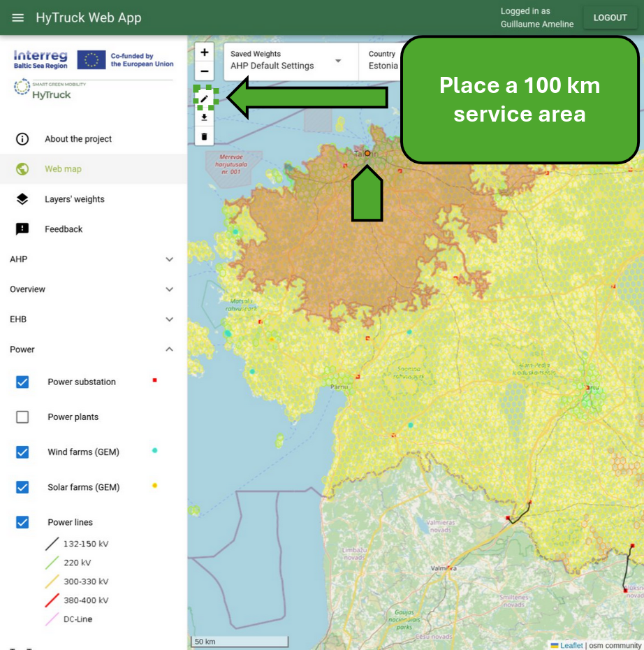Click the Pärnu city label on map
This screenshot has height=650, width=644.
click(339, 387)
